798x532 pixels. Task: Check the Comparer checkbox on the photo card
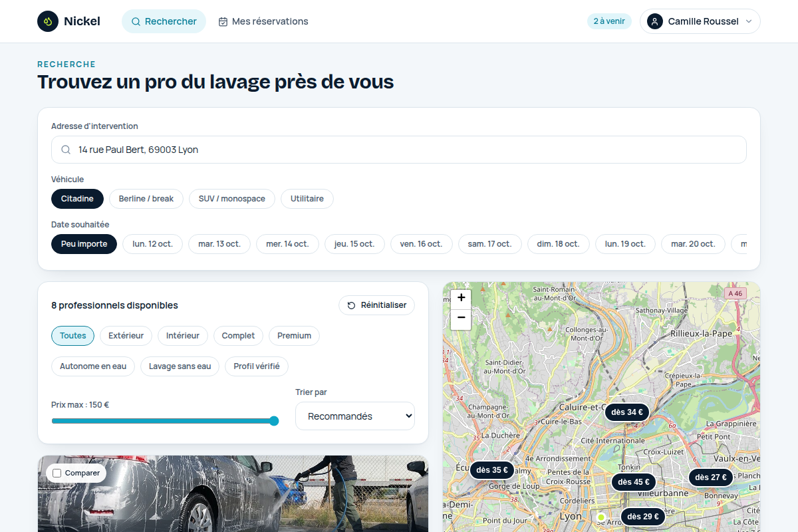click(57, 473)
